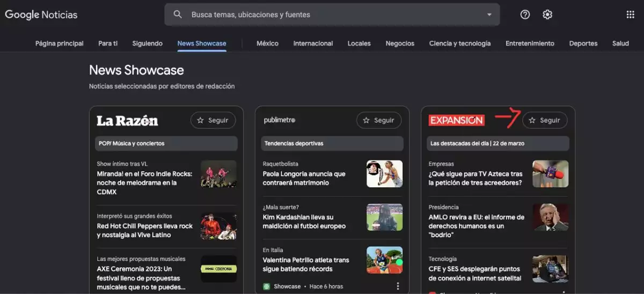
Task: Open the Paola Longoria matrimonio article
Action: (304, 178)
